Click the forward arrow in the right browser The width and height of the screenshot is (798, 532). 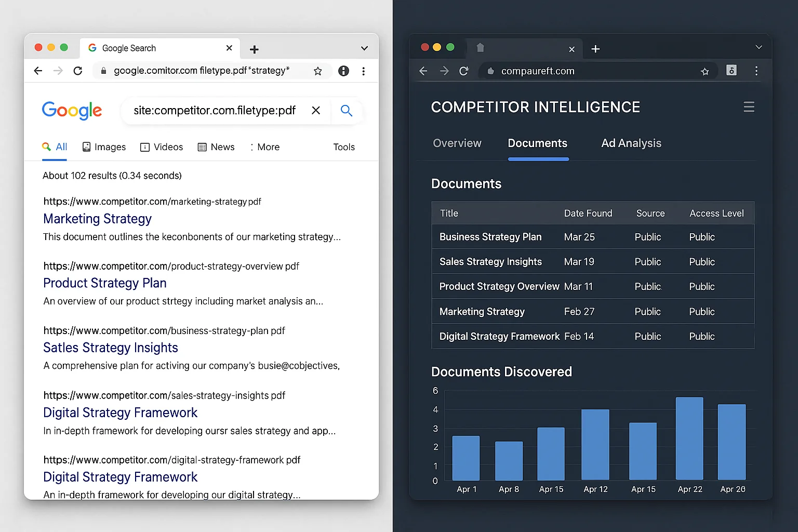(x=444, y=71)
